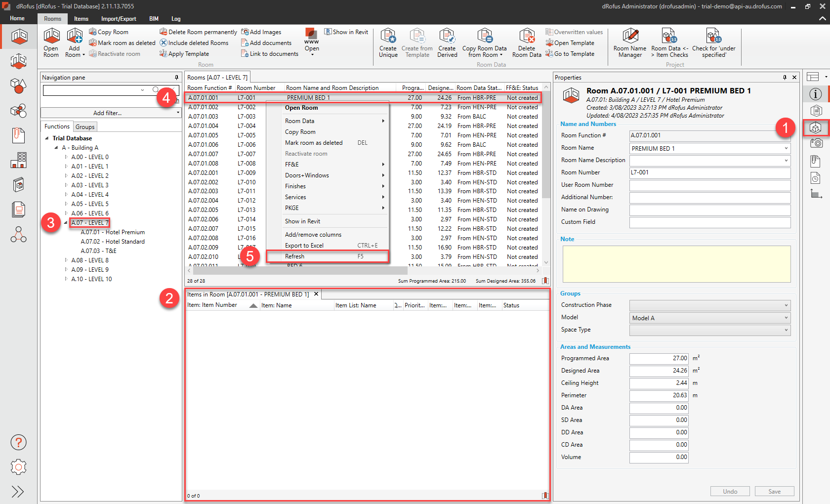Image resolution: width=830 pixels, height=504 pixels.
Task: Open the settings gear in the left sidebar
Action: click(18, 467)
